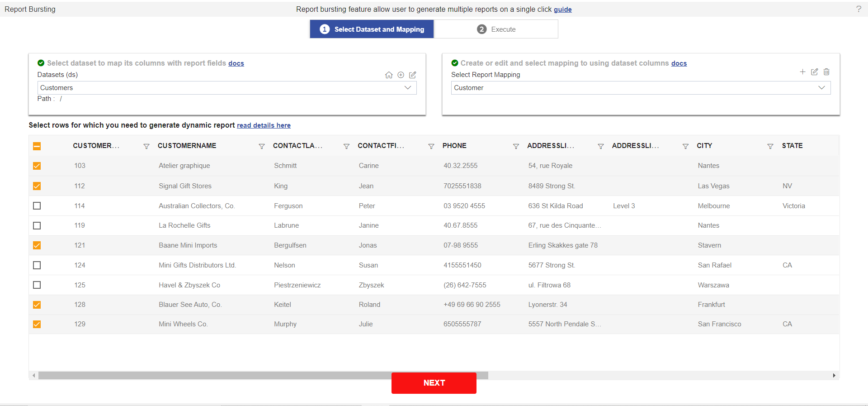Click the home icon above Datasets dropdown
The image size is (868, 406).
click(x=389, y=75)
